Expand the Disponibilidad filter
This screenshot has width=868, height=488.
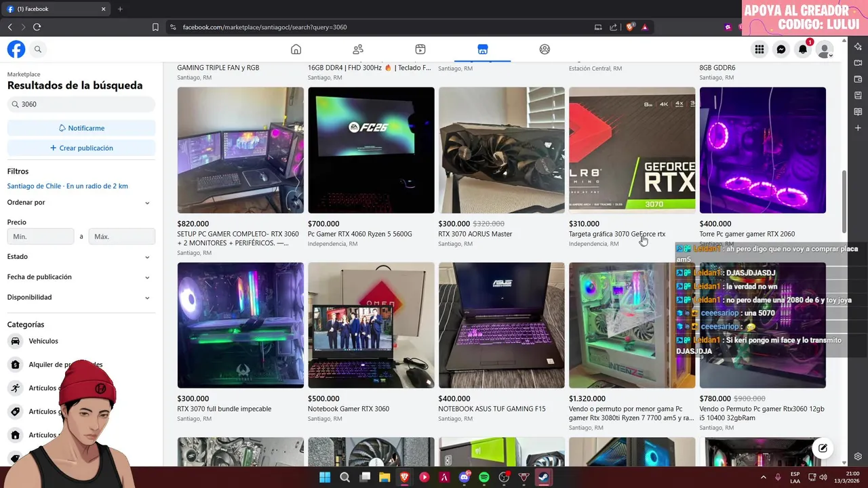80,298
